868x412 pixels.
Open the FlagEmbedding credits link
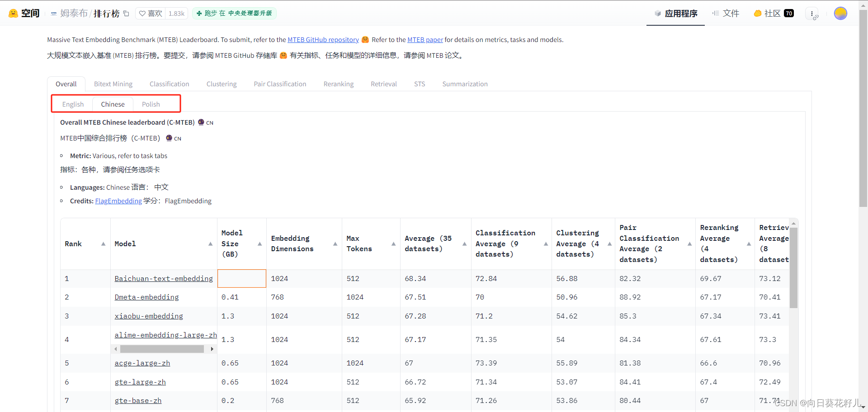click(x=118, y=201)
